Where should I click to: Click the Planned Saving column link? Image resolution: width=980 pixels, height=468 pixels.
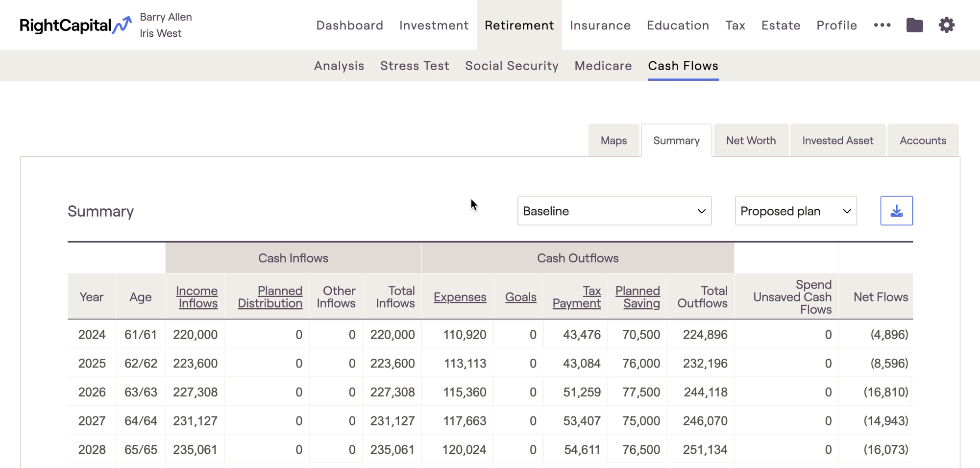point(637,297)
